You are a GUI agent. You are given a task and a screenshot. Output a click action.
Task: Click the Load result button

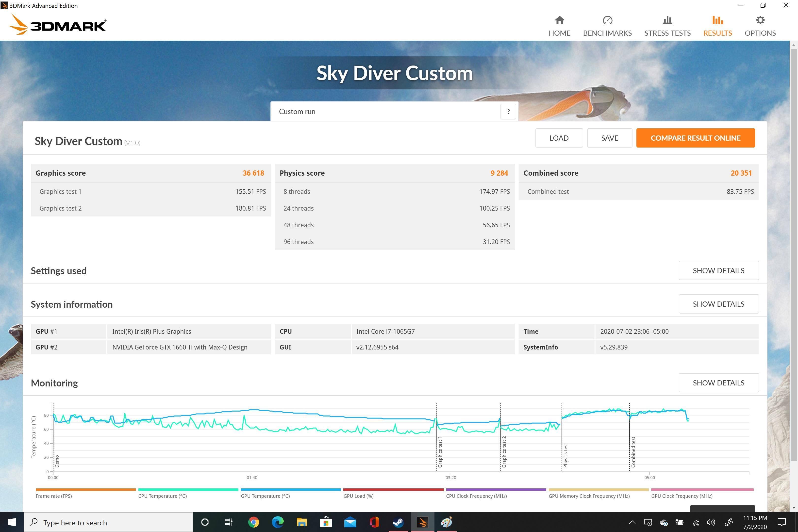click(559, 138)
